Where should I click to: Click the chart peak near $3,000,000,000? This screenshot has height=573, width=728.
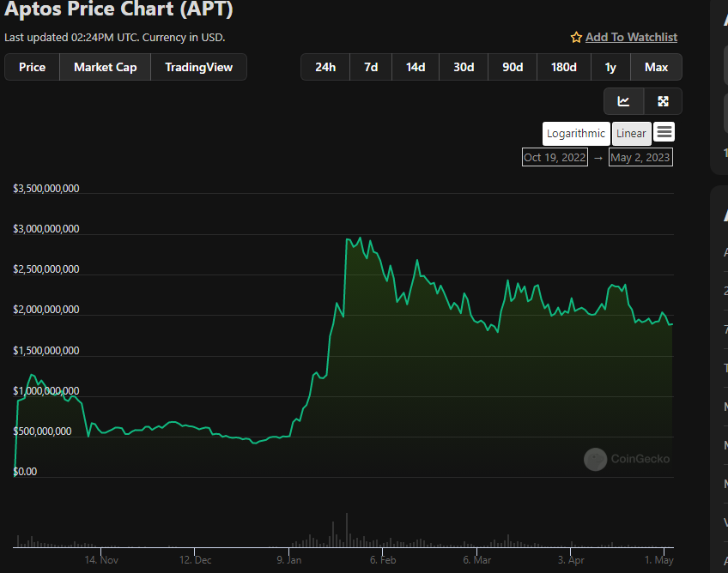[x=361, y=238]
